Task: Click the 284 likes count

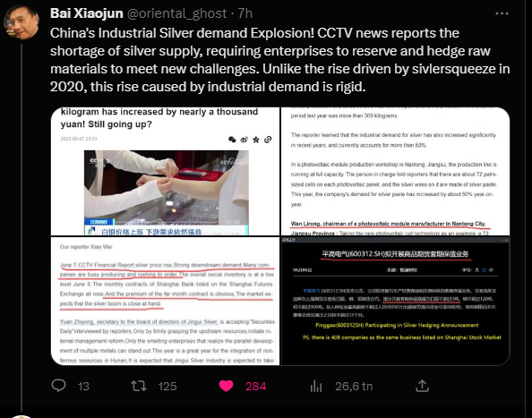Action: [x=256, y=386]
